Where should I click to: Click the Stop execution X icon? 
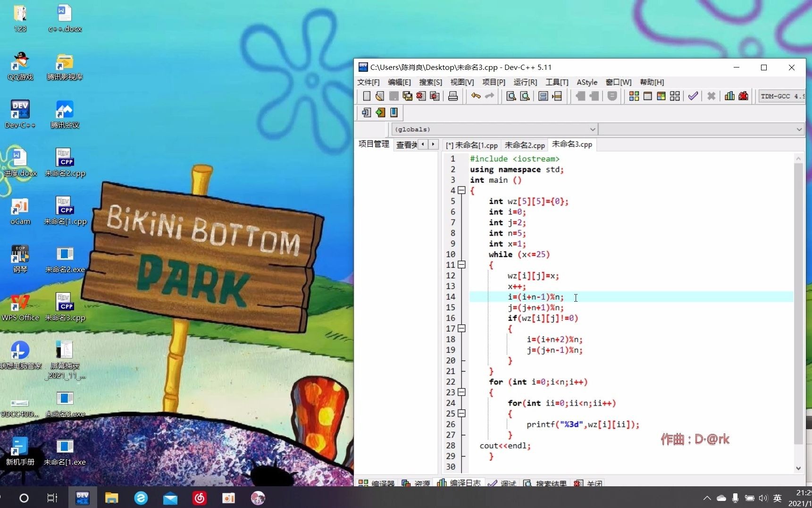coord(711,96)
